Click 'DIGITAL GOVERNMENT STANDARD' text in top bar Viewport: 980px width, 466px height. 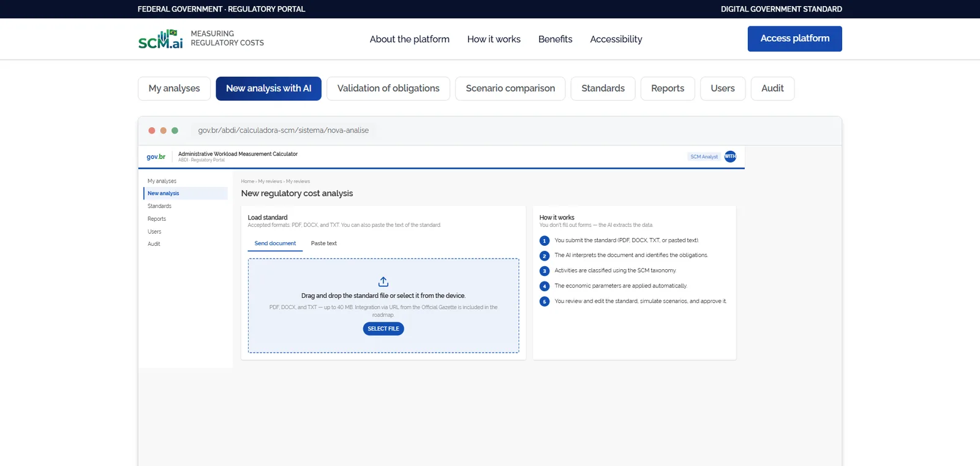click(782, 9)
